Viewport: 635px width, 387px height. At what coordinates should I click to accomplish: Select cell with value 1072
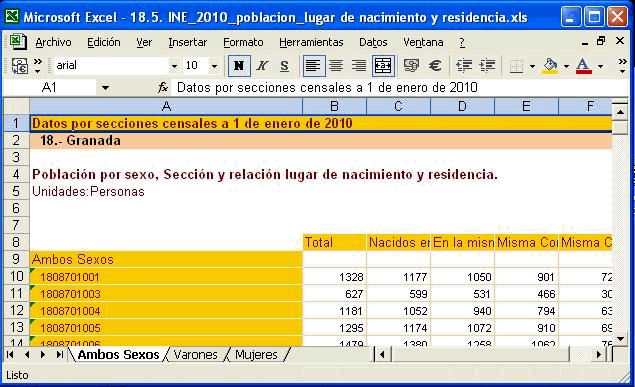pyautogui.click(x=462, y=327)
